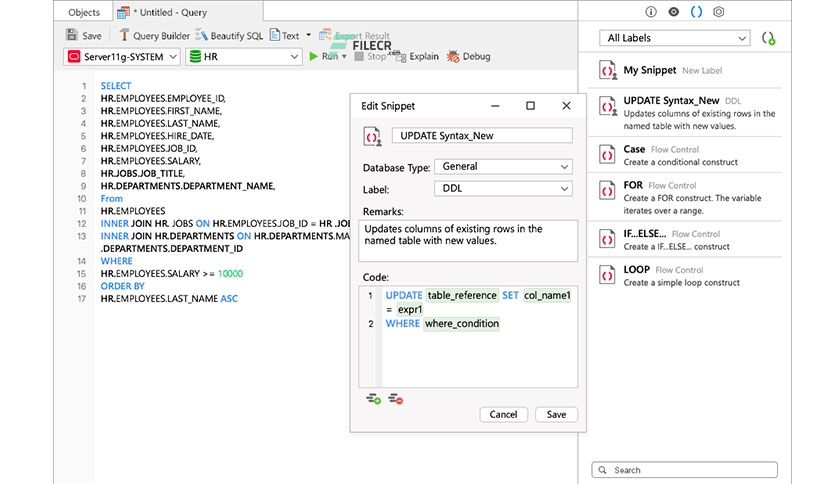Click the snippet Search field
Screen dimensions: 836x484
[x=685, y=470]
